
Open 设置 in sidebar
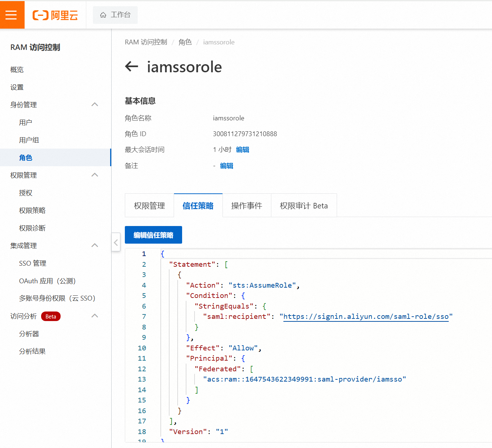coord(17,87)
